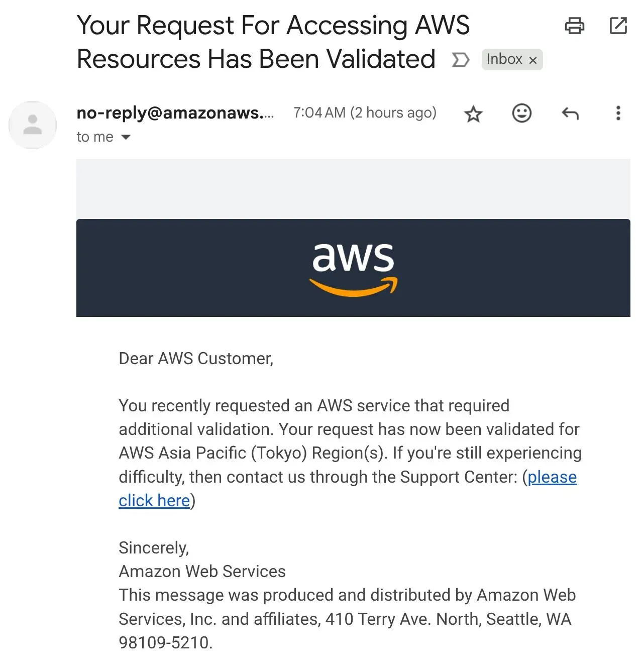Toggle the importance marker beside the subject
644x672 pixels.
[x=460, y=60]
